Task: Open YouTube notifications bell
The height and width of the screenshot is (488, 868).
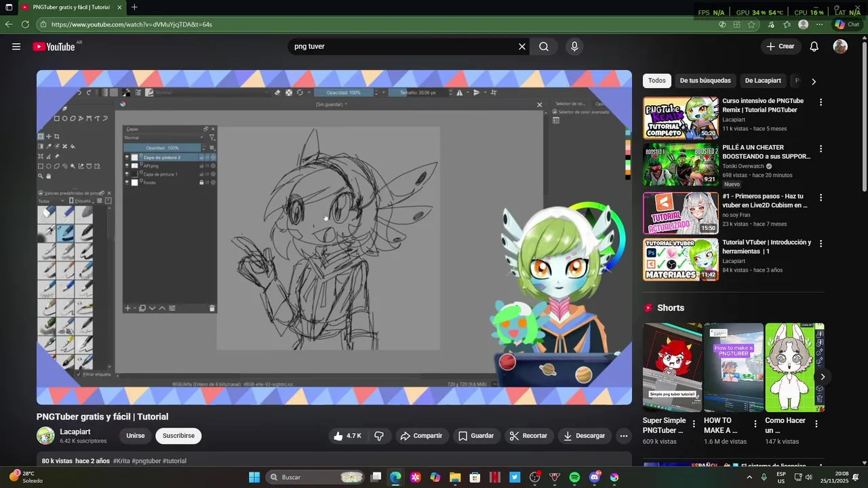Action: [814, 47]
